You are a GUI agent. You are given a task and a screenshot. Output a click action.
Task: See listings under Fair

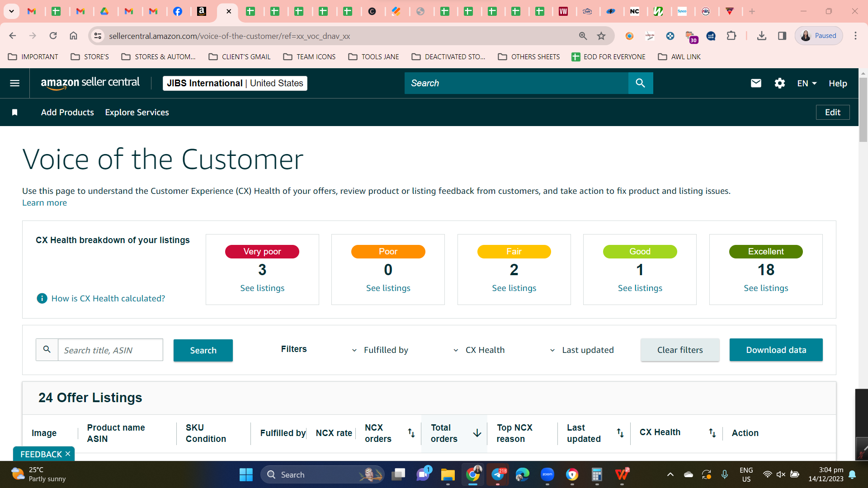(514, 288)
